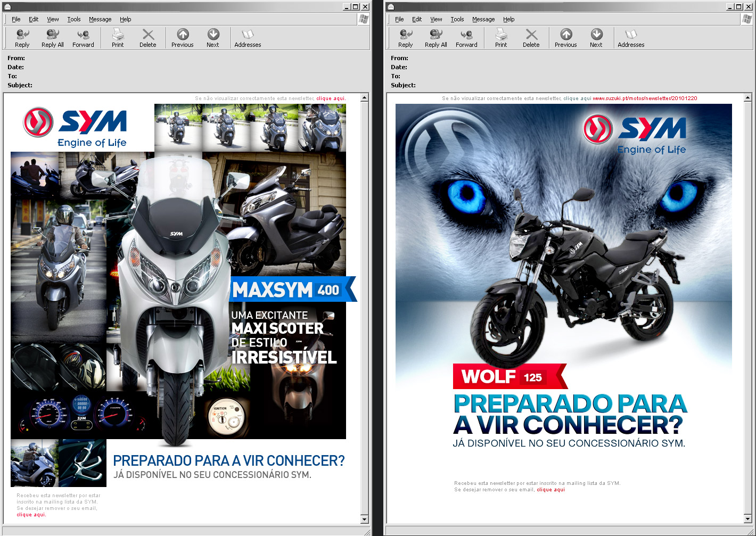Select the Next message icon in the right window
Screen dimensions: 756x536
click(x=596, y=37)
